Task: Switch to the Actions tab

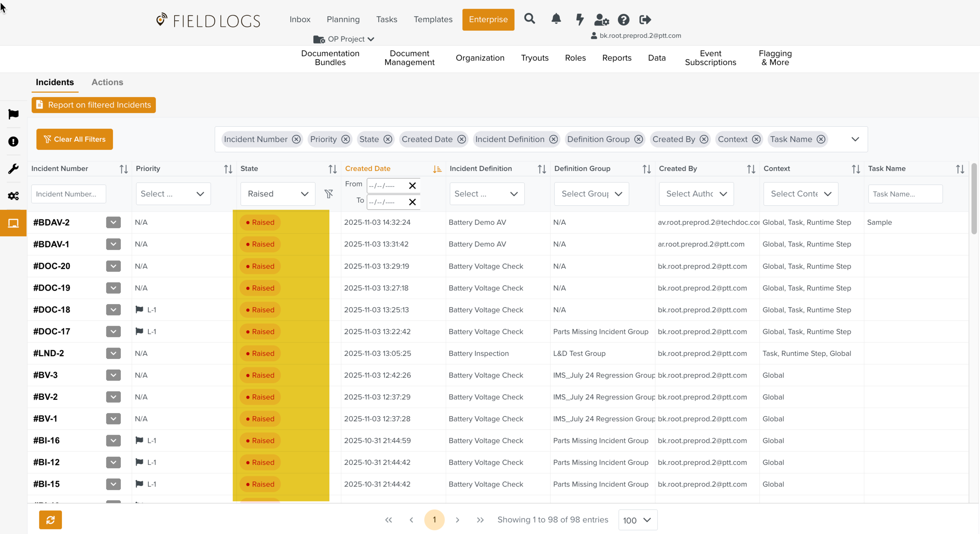Action: [107, 82]
